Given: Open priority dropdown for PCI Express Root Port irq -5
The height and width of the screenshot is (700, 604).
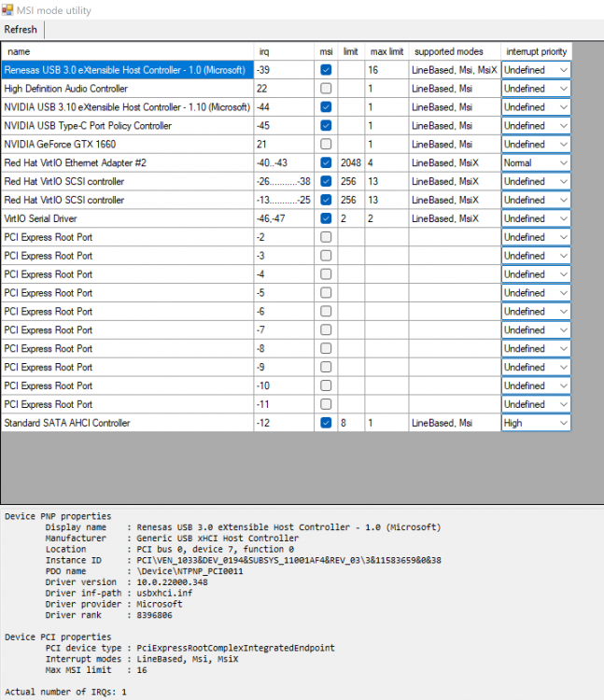Looking at the screenshot, I should 536,293.
